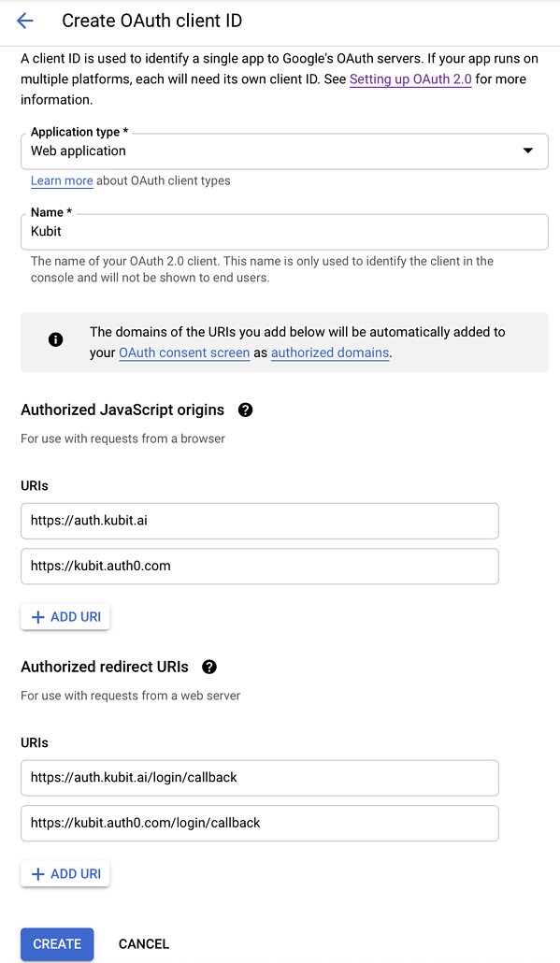Edit the kubit.auth0.com/login/callback redirect URI
The height and width of the screenshot is (963, 560).
pyautogui.click(x=260, y=823)
